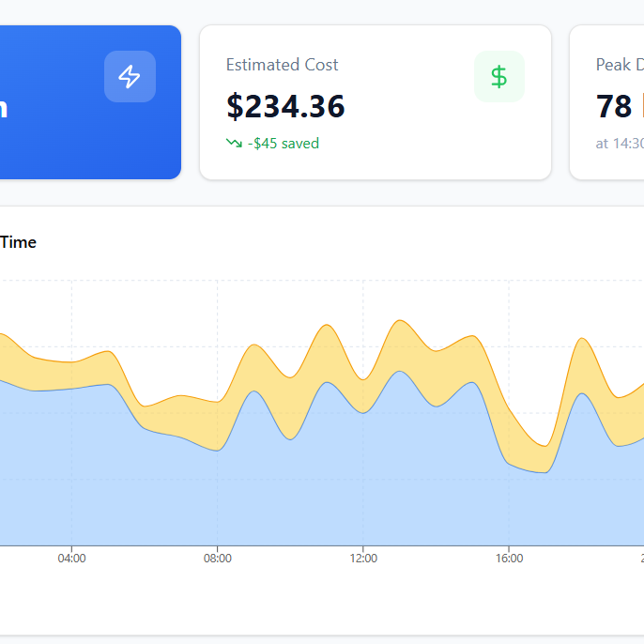The image size is (644, 644).
Task: Click the chart title ending in 'Time'
Action: tap(19, 242)
